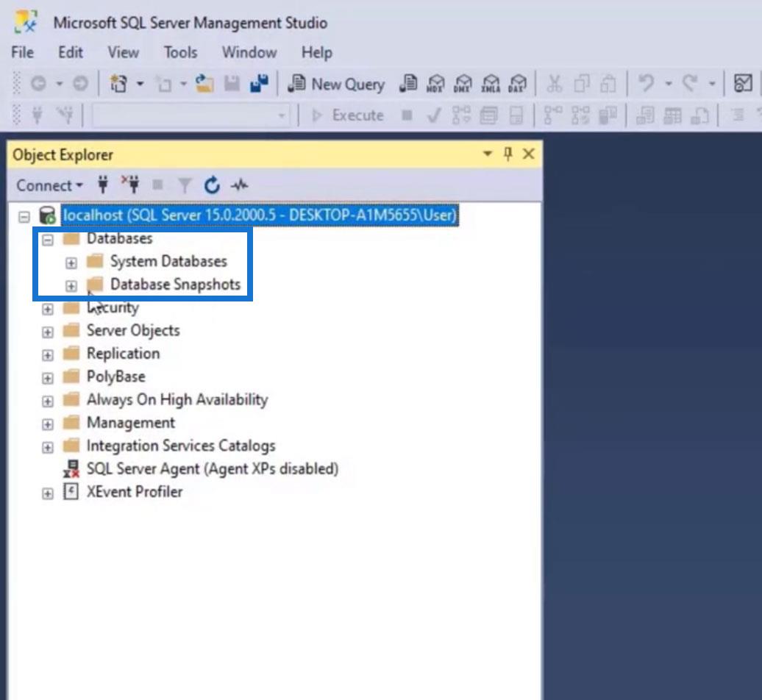Toggle Auto Hide pin on Object Explorer

[x=508, y=154]
